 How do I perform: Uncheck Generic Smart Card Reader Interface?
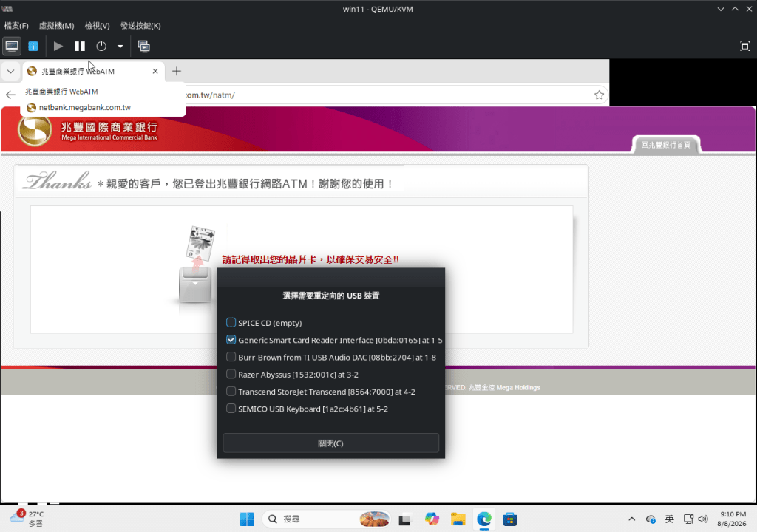point(231,340)
